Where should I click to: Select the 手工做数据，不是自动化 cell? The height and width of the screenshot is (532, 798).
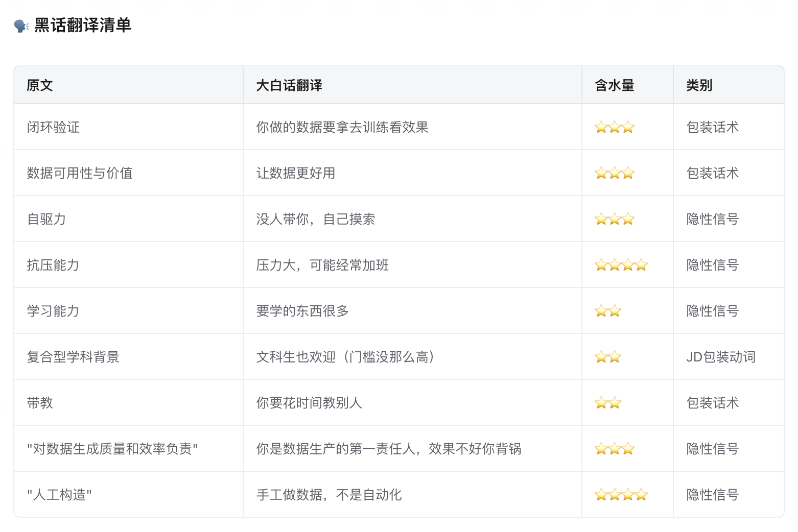[328, 495]
